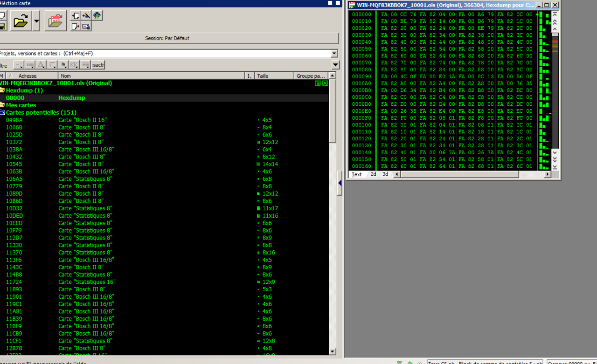Click the Taille column header

pyautogui.click(x=274, y=76)
